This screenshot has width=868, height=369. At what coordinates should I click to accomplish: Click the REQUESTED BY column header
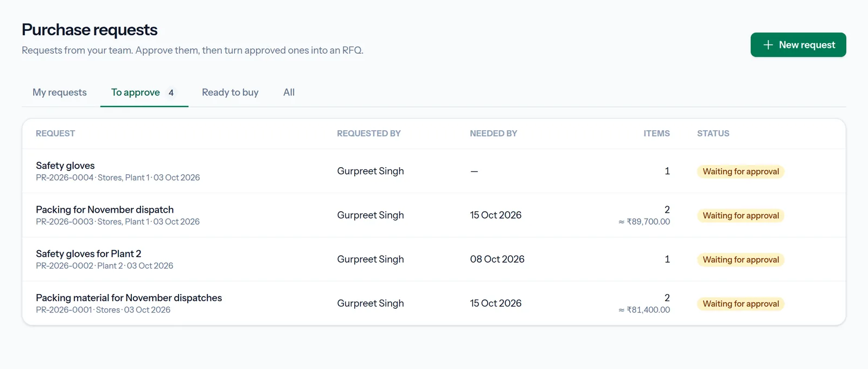pyautogui.click(x=369, y=133)
